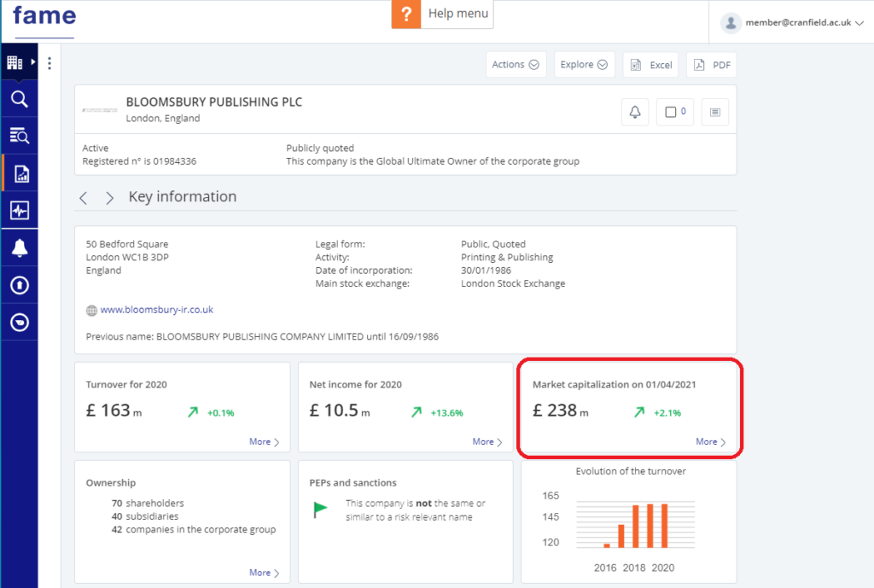The image size is (874, 588).
Task: Expand the Actions dropdown
Action: tap(515, 65)
